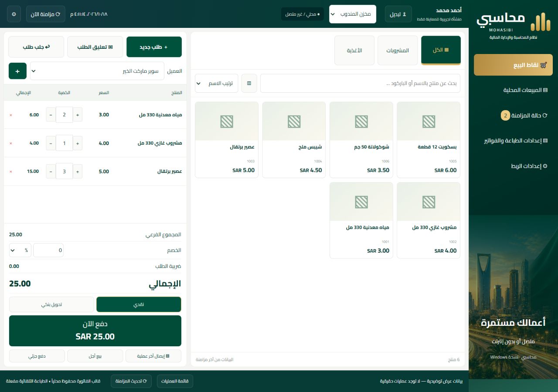Select the الكل category tab
The image size is (558, 392).
click(x=441, y=51)
